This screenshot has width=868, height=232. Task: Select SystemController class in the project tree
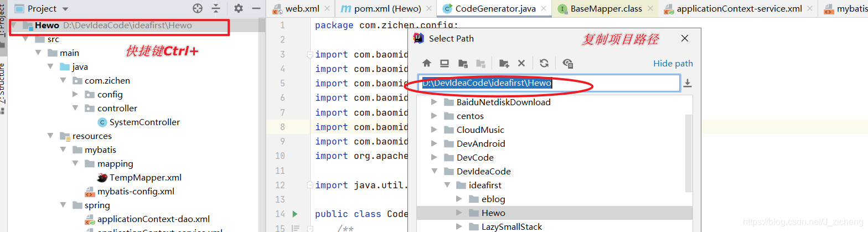pyautogui.click(x=144, y=122)
